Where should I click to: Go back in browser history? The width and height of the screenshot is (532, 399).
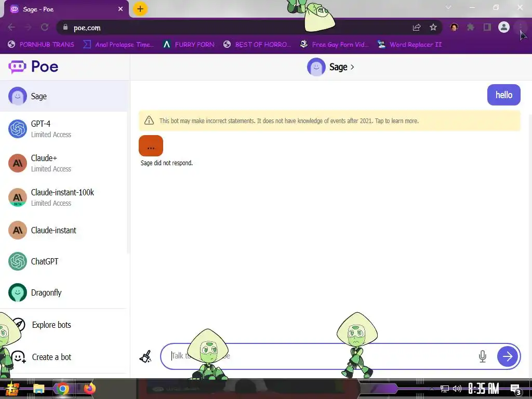(x=11, y=27)
